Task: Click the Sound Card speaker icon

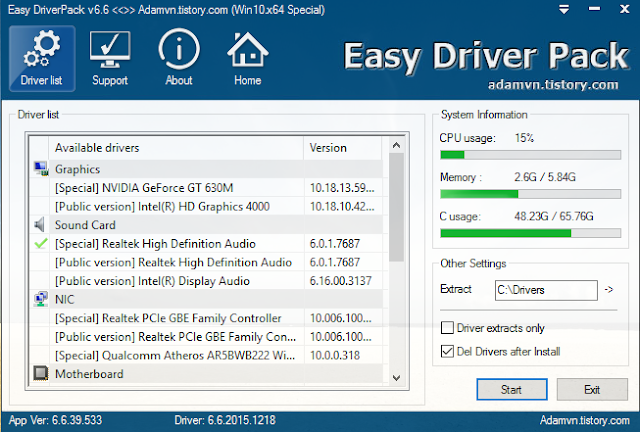Action: pos(40,225)
